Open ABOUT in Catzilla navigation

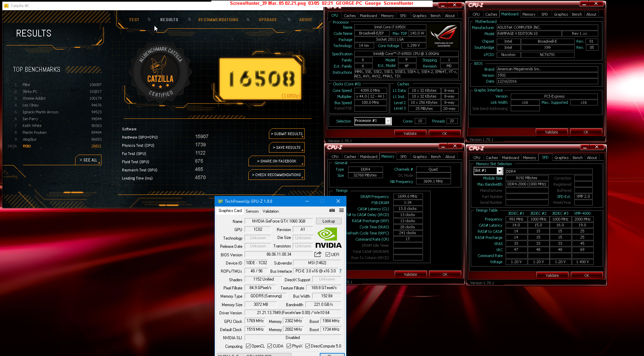tap(305, 20)
